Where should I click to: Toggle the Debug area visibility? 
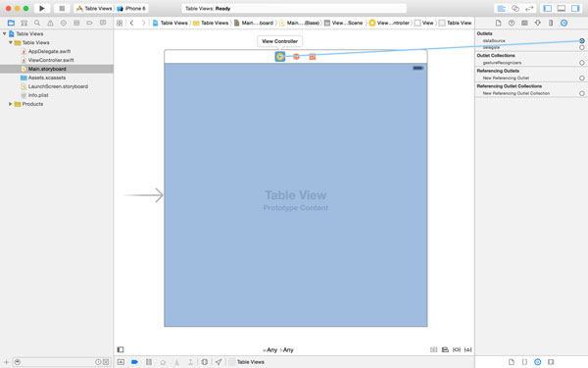click(562, 8)
